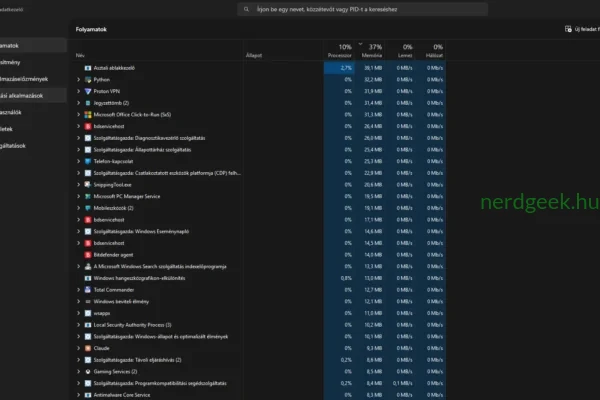Viewport: 600px width, 400px height.
Task: Select the Programkompatibilitási segédszolgáltatás row name
Action: (160, 383)
